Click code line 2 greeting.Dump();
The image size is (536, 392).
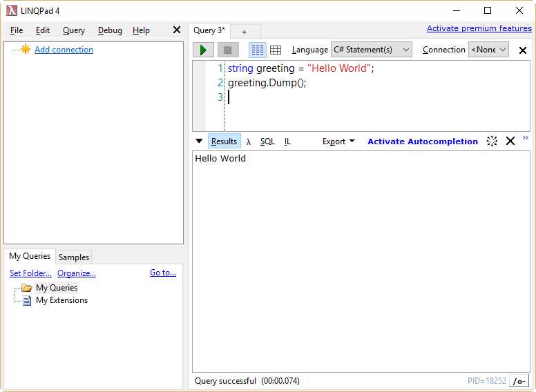coord(267,83)
